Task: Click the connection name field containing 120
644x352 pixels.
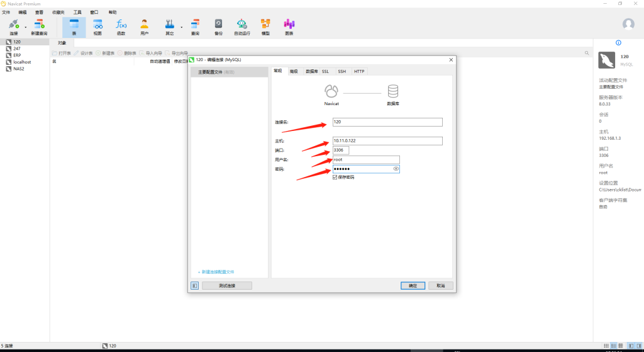Action: [387, 122]
